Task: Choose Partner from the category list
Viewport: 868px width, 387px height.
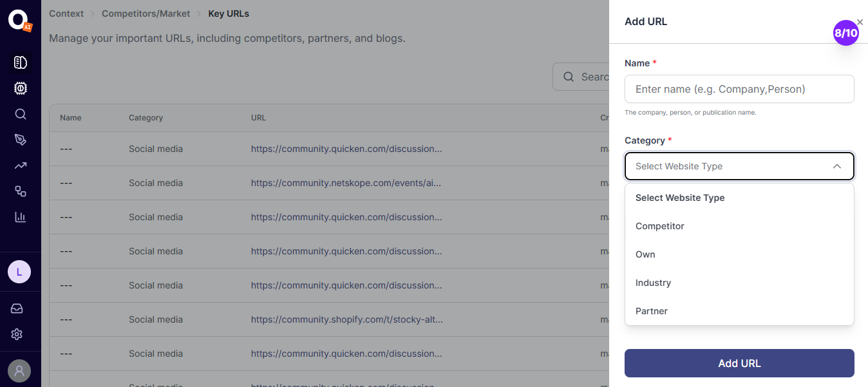Action: (739, 311)
